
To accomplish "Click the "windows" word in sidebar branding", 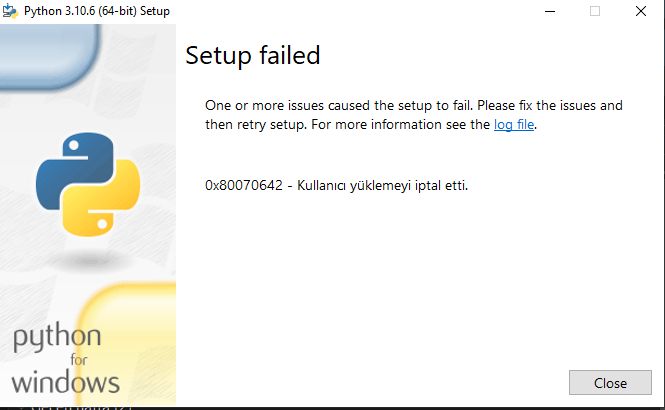I will click(x=66, y=381).
